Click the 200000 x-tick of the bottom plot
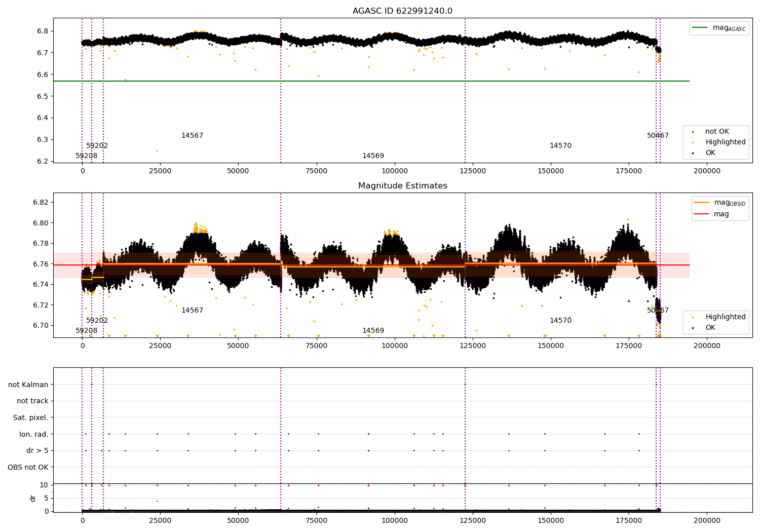This screenshot has width=760, height=532. [x=707, y=520]
